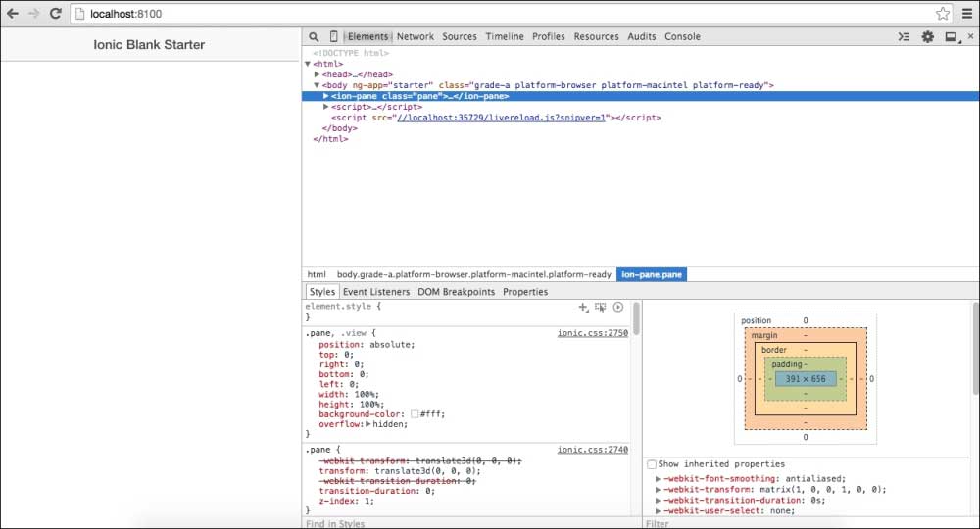Open DevTools settings gear
Viewport: 980px width, 529px height.
(x=927, y=37)
